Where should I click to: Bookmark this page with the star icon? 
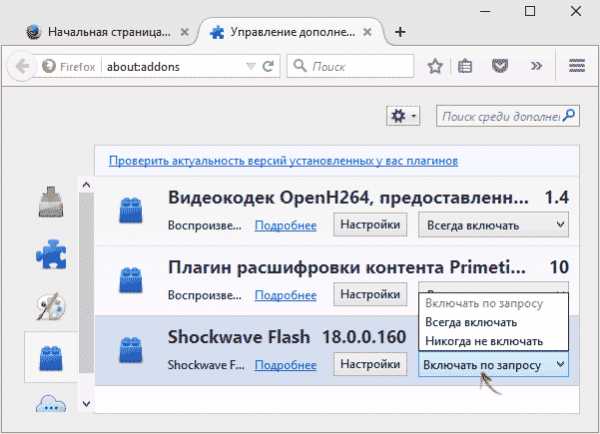tap(435, 66)
